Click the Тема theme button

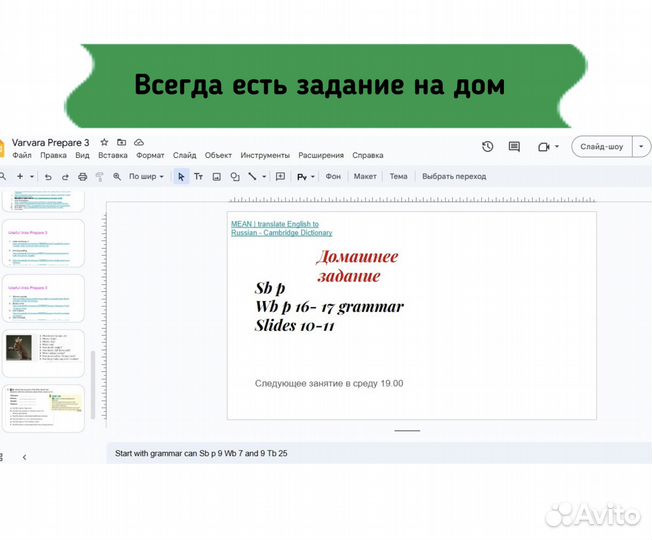(x=398, y=176)
